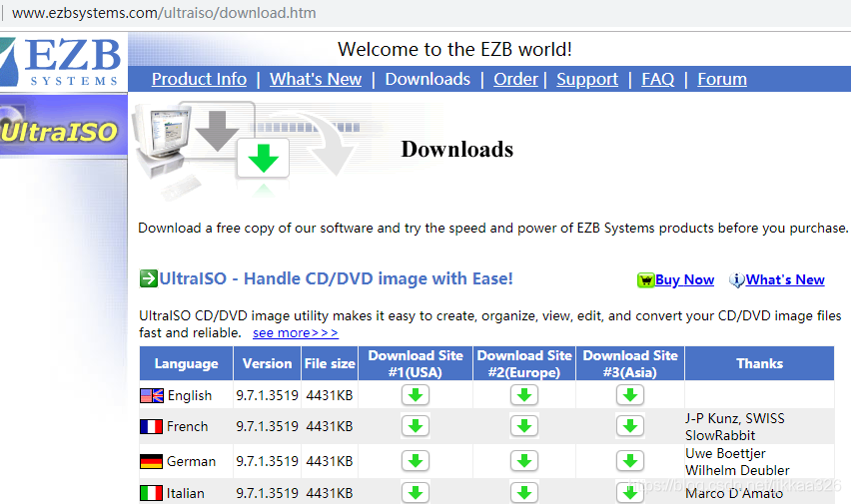851x504 pixels.
Task: Download French version from USA site
Action: [416, 426]
